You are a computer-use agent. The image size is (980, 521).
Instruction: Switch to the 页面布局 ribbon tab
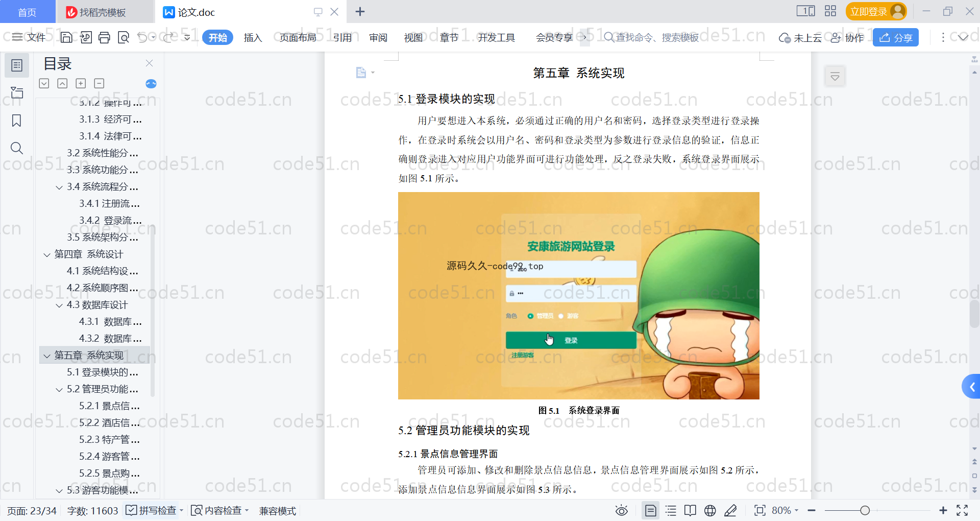298,37
